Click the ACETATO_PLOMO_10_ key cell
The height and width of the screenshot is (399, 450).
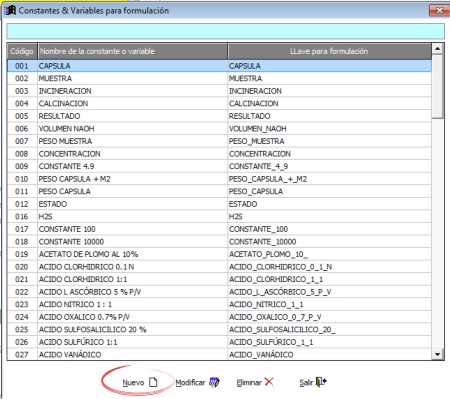click(x=329, y=254)
